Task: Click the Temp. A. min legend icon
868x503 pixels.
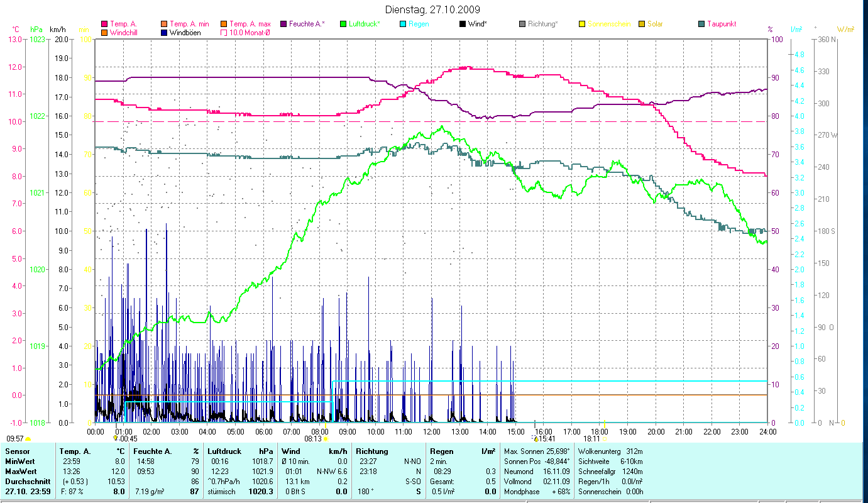Action: point(165,24)
